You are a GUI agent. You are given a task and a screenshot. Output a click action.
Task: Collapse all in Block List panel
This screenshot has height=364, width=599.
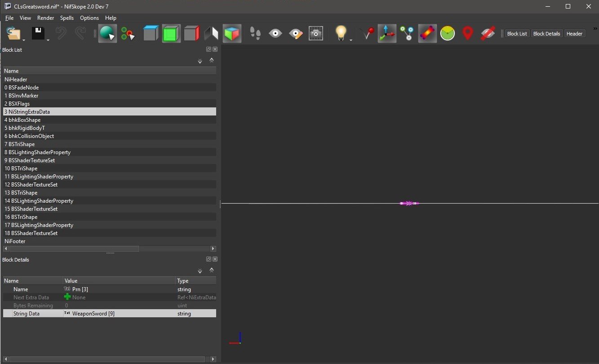click(x=211, y=60)
